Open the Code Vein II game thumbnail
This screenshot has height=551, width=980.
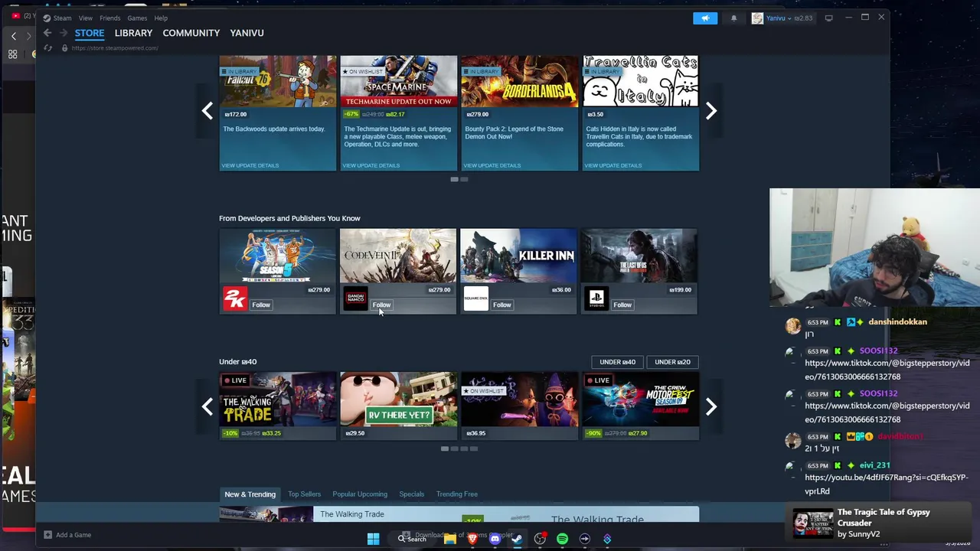398,256
